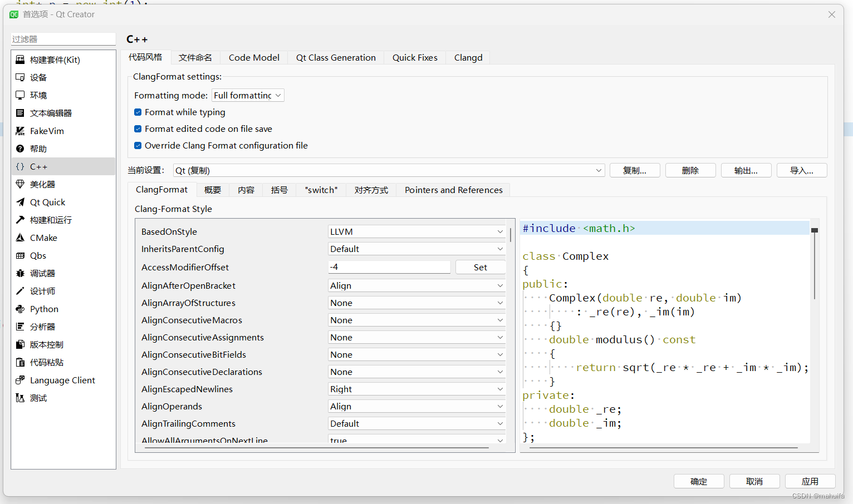
Task: Open the current settings Qt (复制) dropdown
Action: (389, 170)
